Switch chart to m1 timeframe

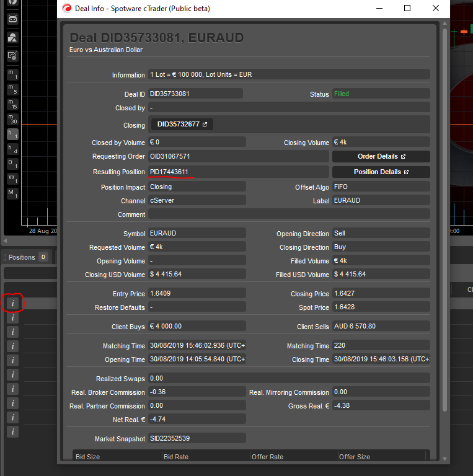click(12, 74)
